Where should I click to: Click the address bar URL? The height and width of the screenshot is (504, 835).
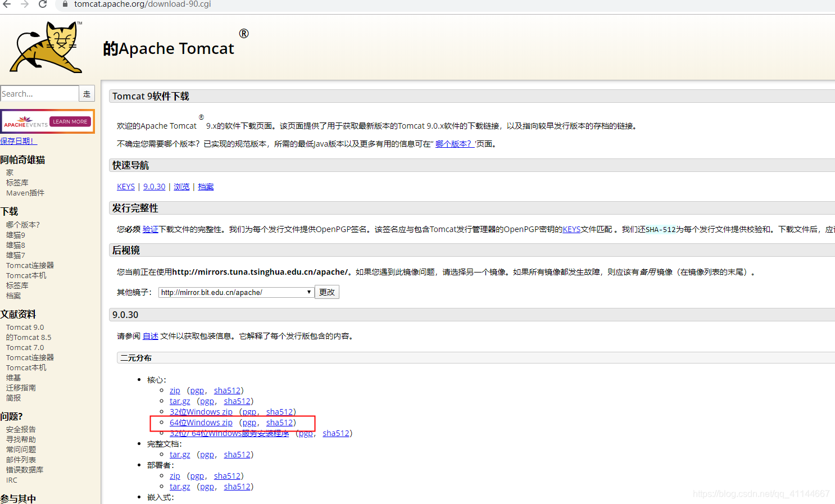click(x=143, y=4)
